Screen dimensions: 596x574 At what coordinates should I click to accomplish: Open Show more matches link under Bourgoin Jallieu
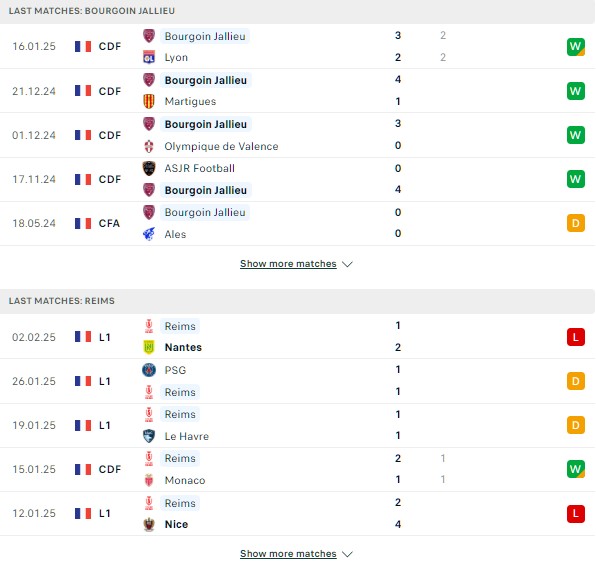(288, 263)
